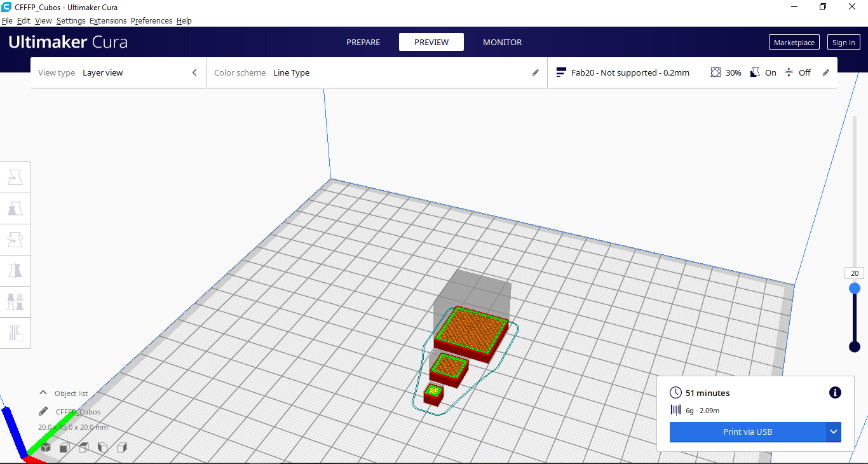Image resolution: width=868 pixels, height=464 pixels.
Task: Open the Settings menu
Action: pyautogui.click(x=71, y=21)
